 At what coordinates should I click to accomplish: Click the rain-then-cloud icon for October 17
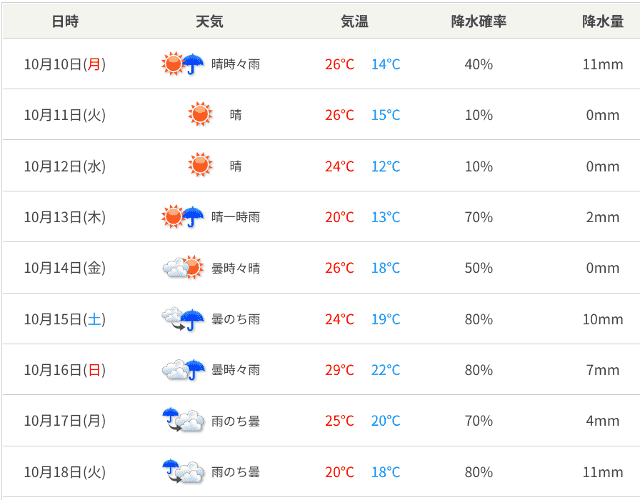(x=183, y=421)
